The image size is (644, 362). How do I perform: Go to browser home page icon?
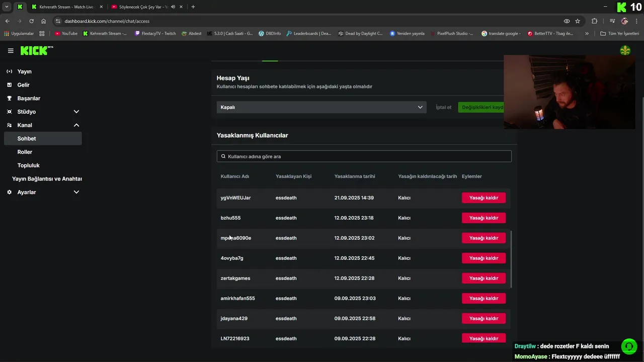(44, 21)
